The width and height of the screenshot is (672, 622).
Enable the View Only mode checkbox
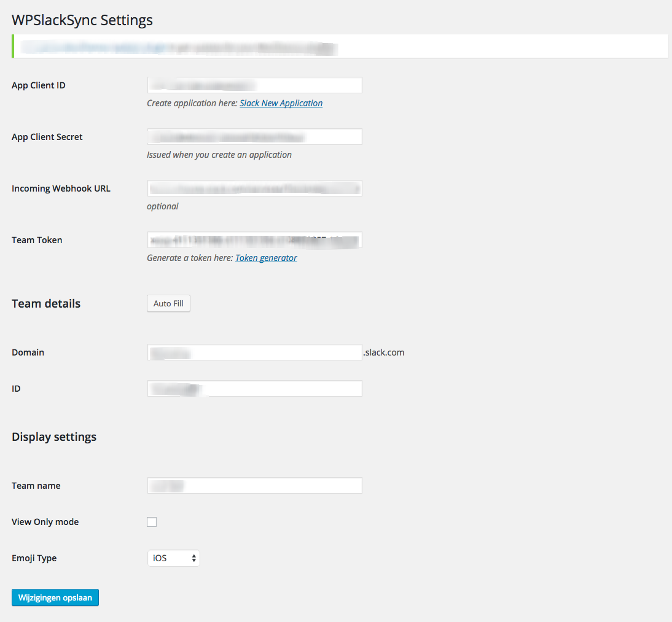tap(152, 522)
